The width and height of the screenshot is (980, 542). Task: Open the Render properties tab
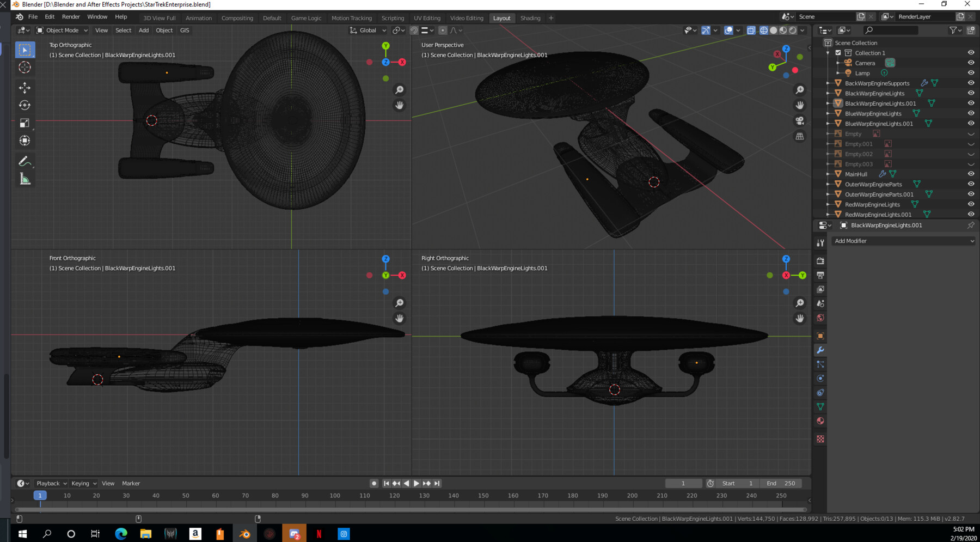point(820,260)
